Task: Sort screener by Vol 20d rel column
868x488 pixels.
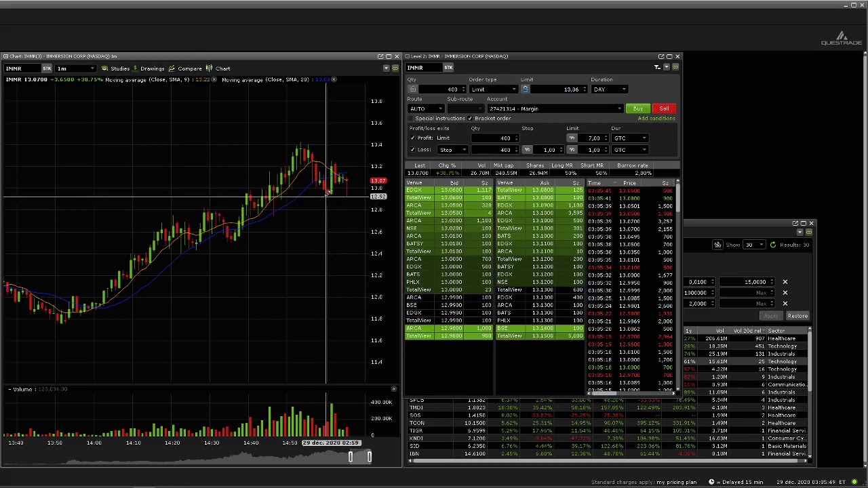Action: coord(747,331)
